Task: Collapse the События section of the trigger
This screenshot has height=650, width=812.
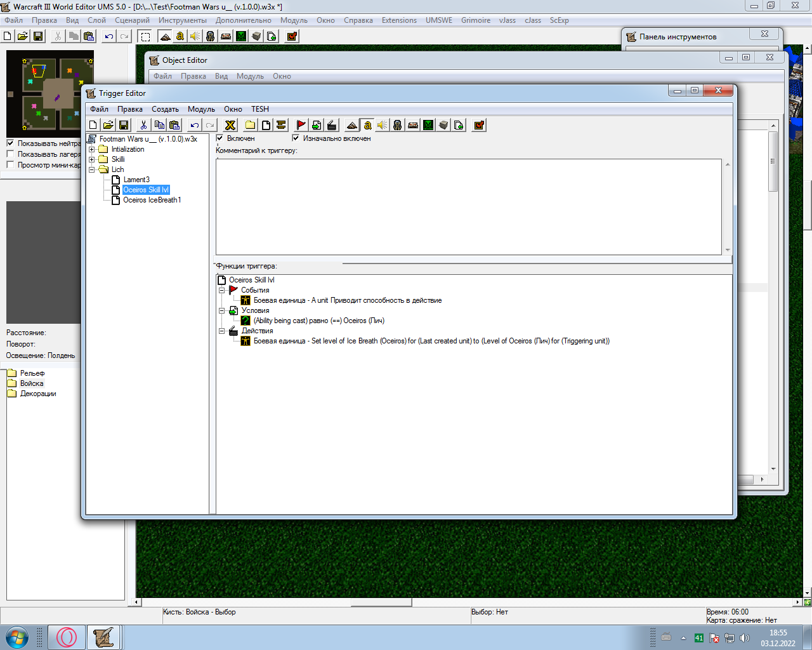Action: click(x=222, y=290)
